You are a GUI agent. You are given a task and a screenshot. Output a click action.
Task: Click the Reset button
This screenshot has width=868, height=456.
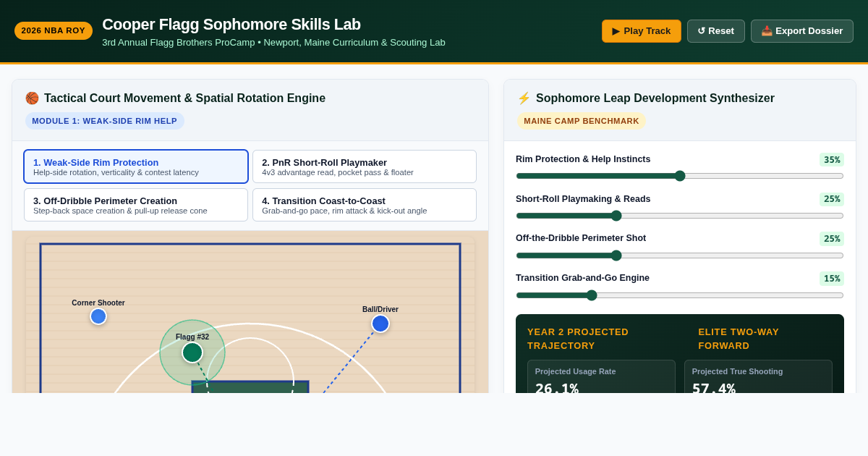click(x=715, y=31)
